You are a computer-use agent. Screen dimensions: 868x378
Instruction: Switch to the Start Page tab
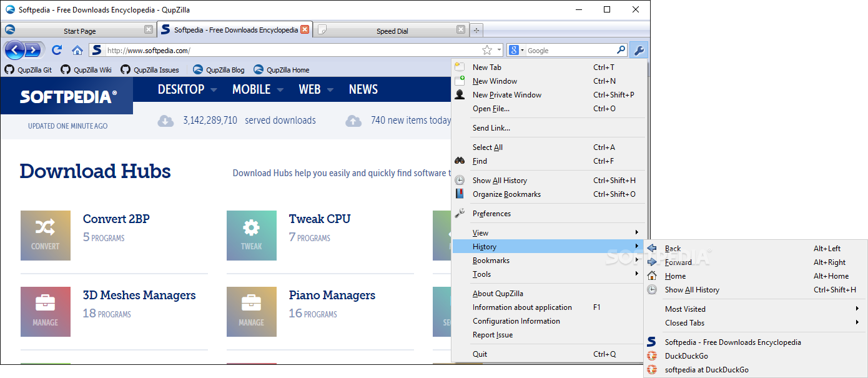pyautogui.click(x=78, y=30)
